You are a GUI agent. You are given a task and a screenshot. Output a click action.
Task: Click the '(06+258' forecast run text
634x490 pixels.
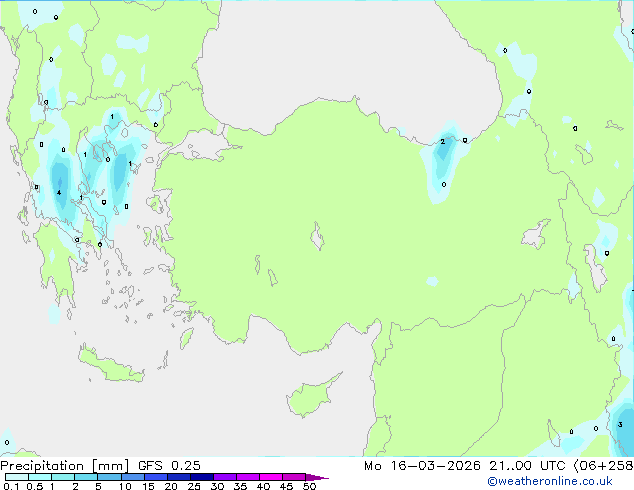pos(603,466)
